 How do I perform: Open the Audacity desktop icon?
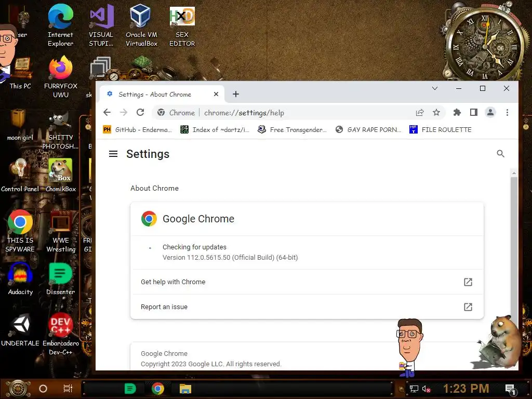click(20, 279)
